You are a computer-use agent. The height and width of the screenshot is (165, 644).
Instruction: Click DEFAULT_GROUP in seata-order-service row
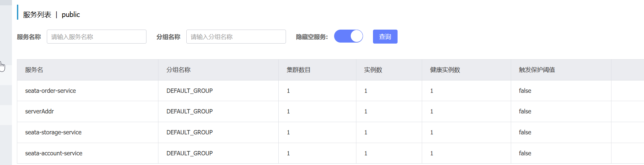click(x=190, y=91)
